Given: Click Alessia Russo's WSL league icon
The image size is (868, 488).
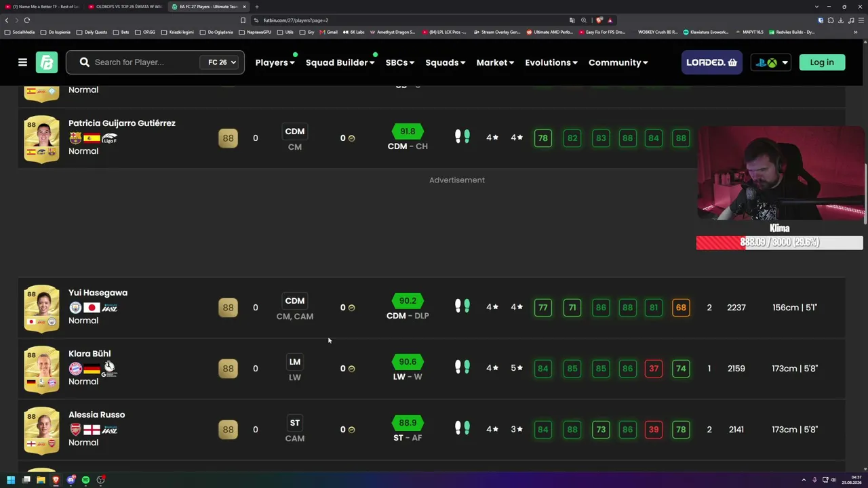Looking at the screenshot, I should click(109, 430).
